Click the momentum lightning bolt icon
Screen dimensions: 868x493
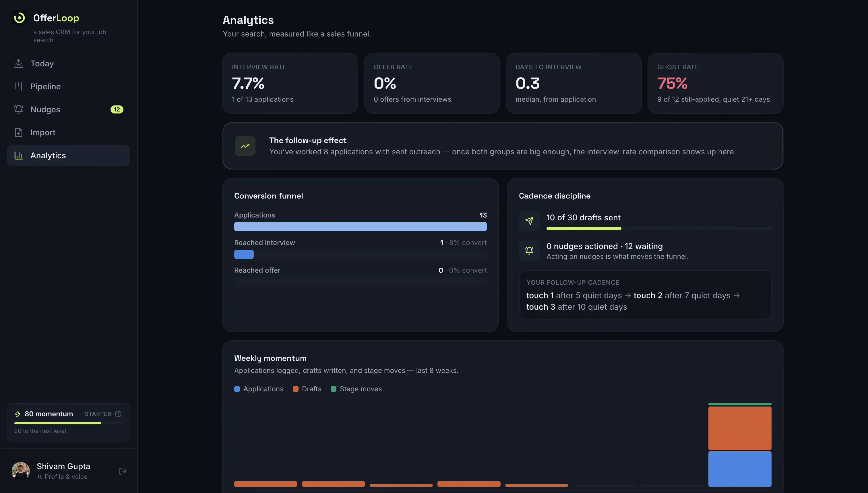(x=18, y=414)
